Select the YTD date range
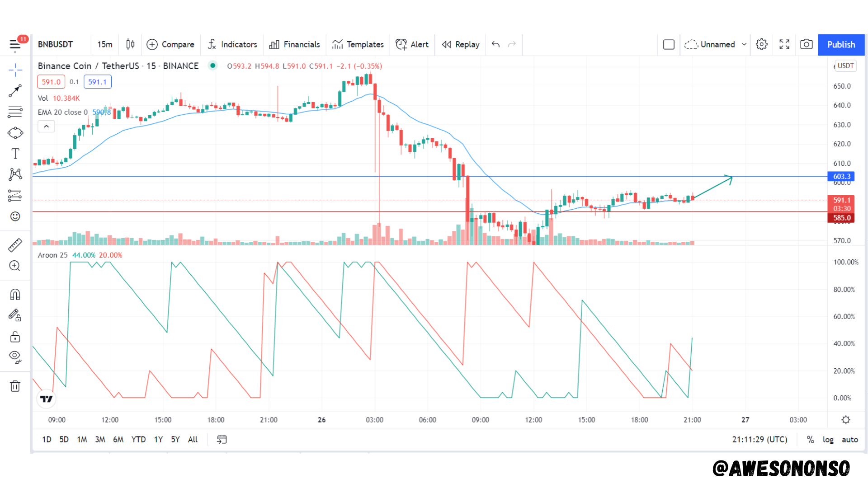Screen dimensions: 868x488 pos(138,440)
